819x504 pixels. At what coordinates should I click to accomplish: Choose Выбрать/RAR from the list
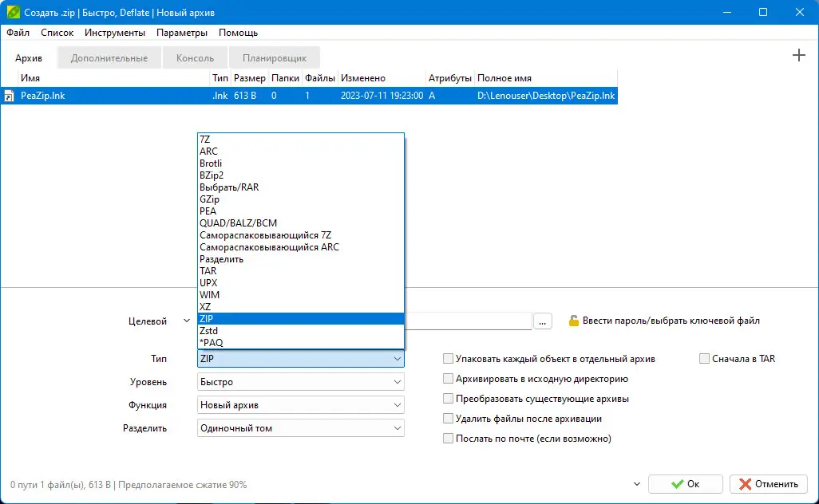(x=300, y=187)
